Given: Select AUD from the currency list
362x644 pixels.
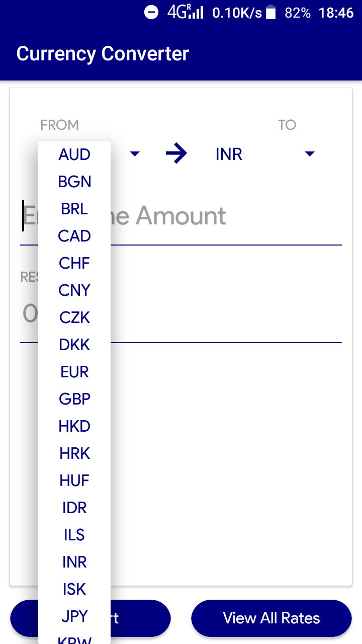Looking at the screenshot, I should point(74,154).
